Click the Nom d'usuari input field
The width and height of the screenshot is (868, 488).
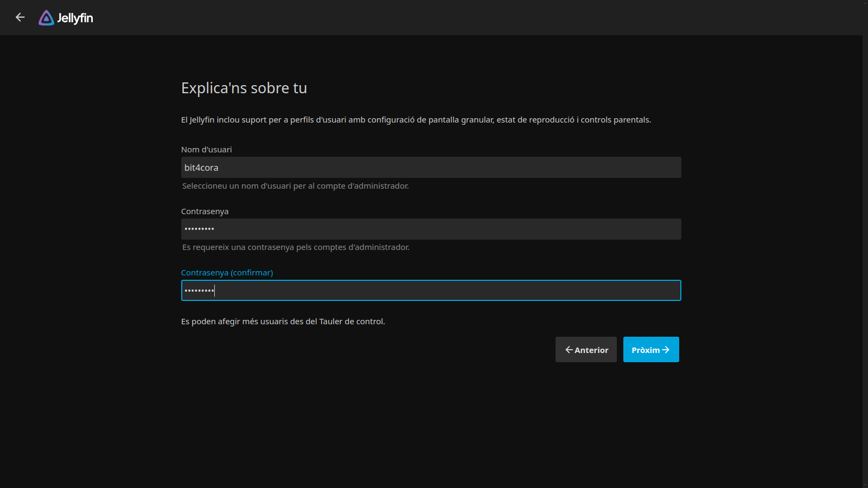tap(431, 168)
